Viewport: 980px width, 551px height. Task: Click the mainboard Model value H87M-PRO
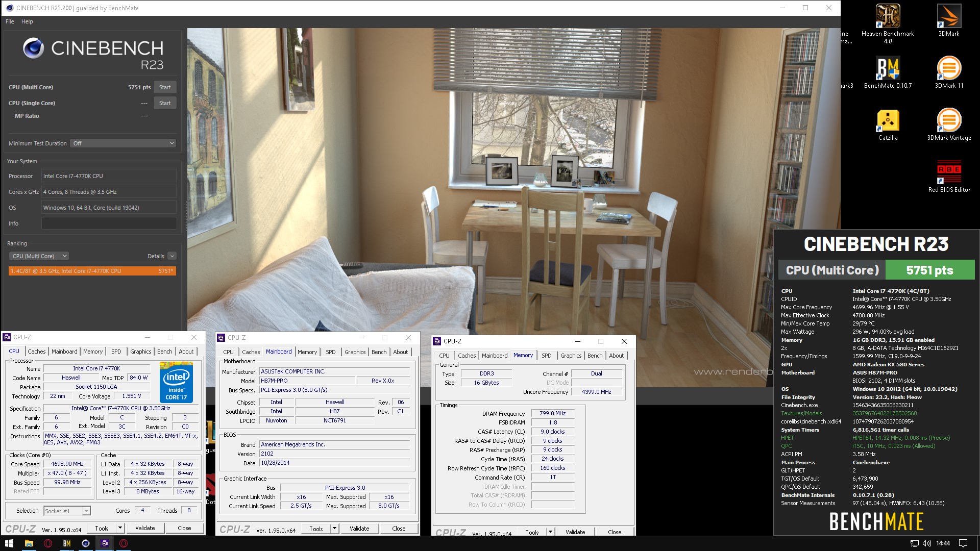(307, 381)
